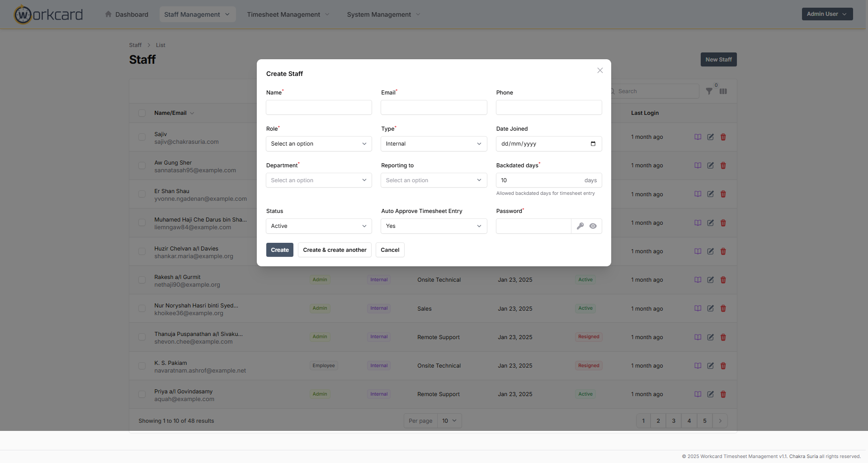Show password using the eye icon
The height and width of the screenshot is (463, 868).
pyautogui.click(x=593, y=226)
